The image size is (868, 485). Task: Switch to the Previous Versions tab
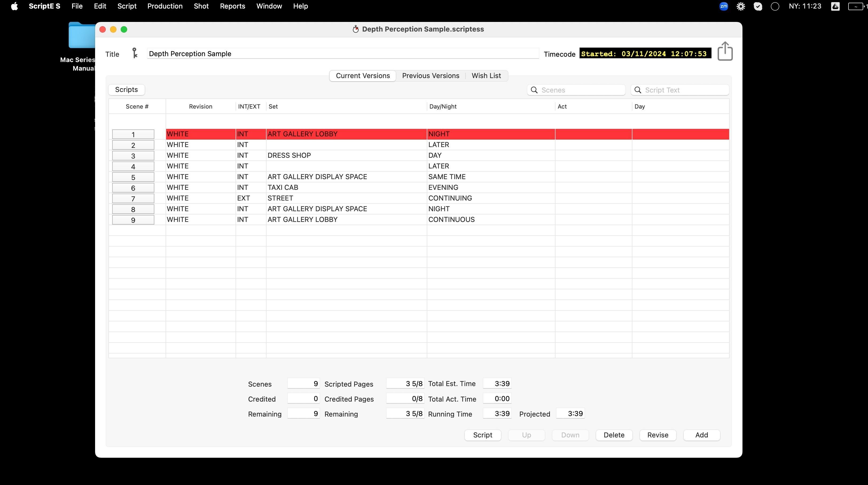coord(430,76)
